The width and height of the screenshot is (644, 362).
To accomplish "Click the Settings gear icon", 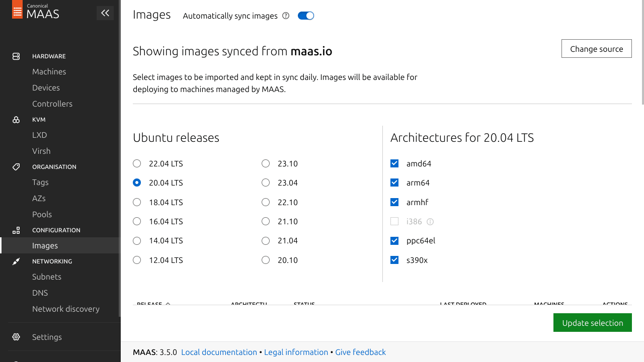I will click(16, 337).
